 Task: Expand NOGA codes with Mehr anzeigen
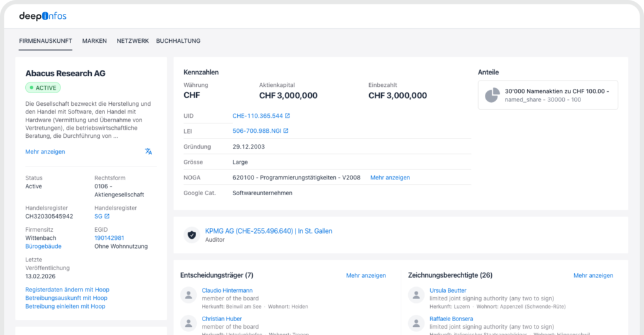coord(390,178)
